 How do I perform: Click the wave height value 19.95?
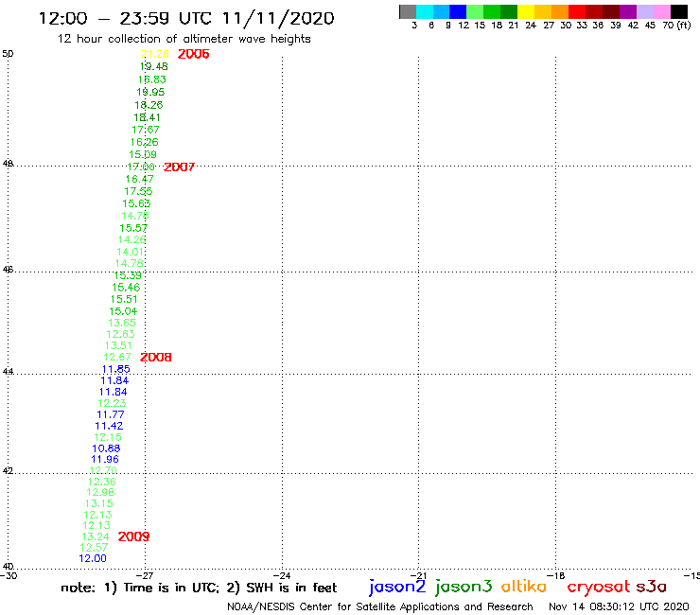coord(150,92)
